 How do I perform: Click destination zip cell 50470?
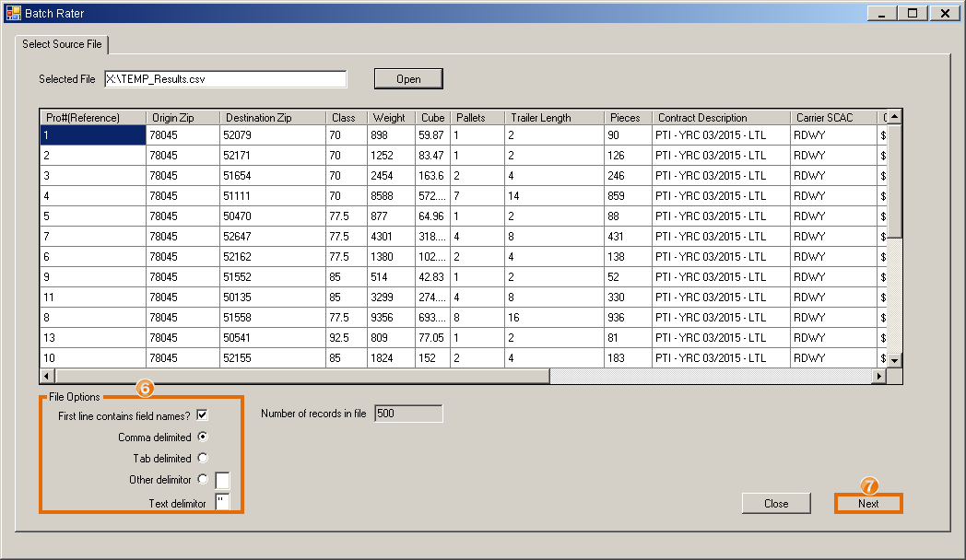coord(273,216)
